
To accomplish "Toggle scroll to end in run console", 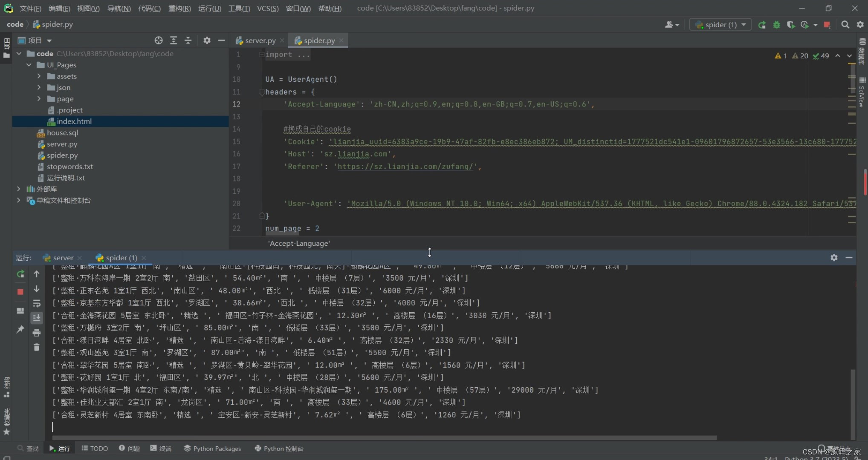I will point(37,318).
